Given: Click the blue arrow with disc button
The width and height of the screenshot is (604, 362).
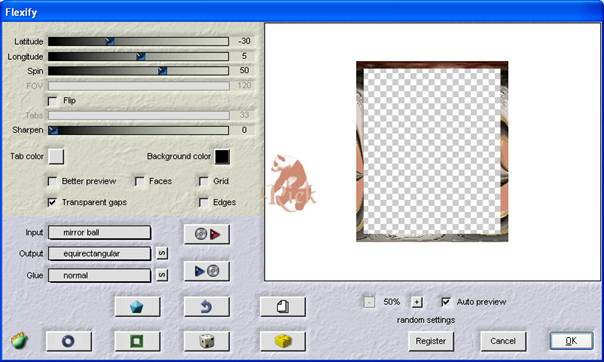Looking at the screenshot, I should click(207, 271).
